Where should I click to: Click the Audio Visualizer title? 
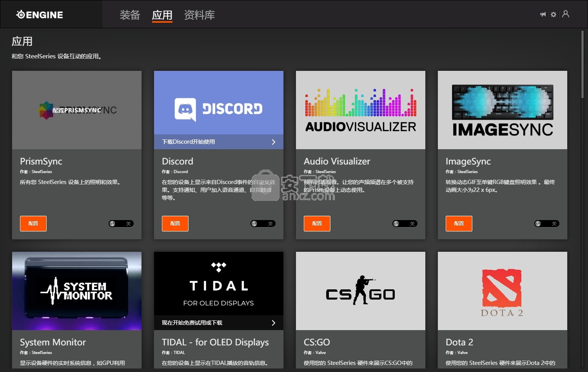337,161
